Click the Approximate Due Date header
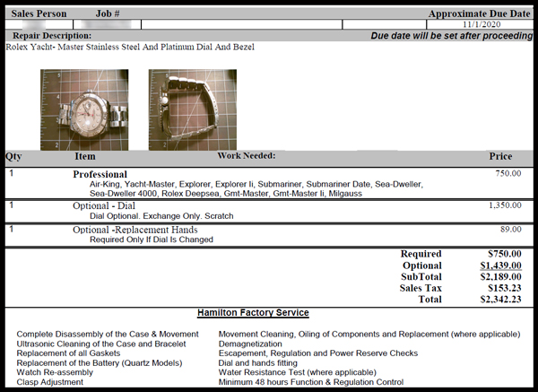 480,13
